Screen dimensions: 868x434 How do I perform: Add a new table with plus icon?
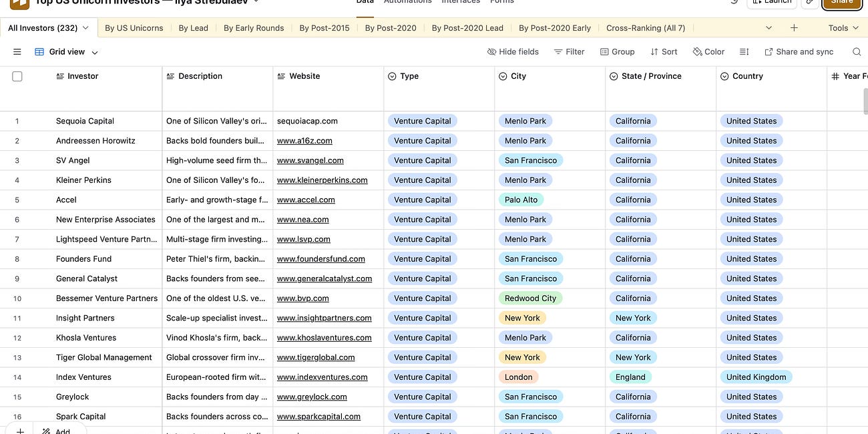[794, 28]
